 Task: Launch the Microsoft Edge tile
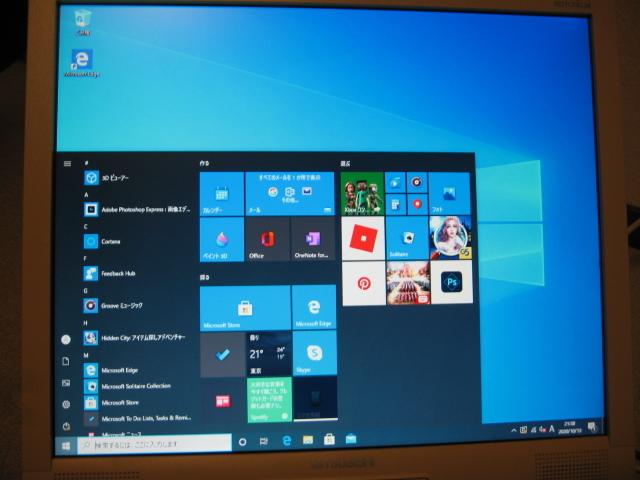[x=314, y=307]
